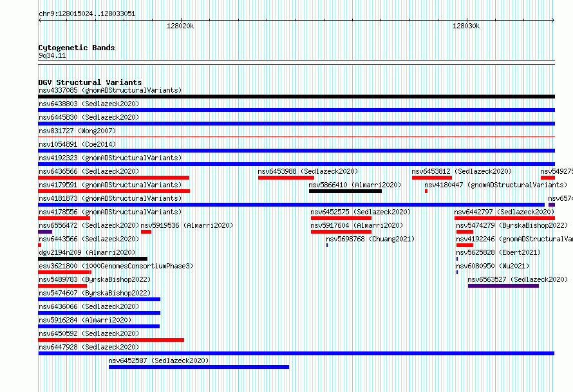Screen dimensions: 573x392
Task: Click nsv6080950 (Wu2021) label
Action: coord(493,266)
